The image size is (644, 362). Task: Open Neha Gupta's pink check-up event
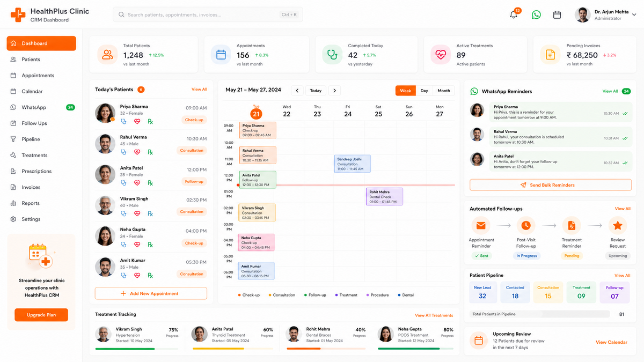pos(256,242)
